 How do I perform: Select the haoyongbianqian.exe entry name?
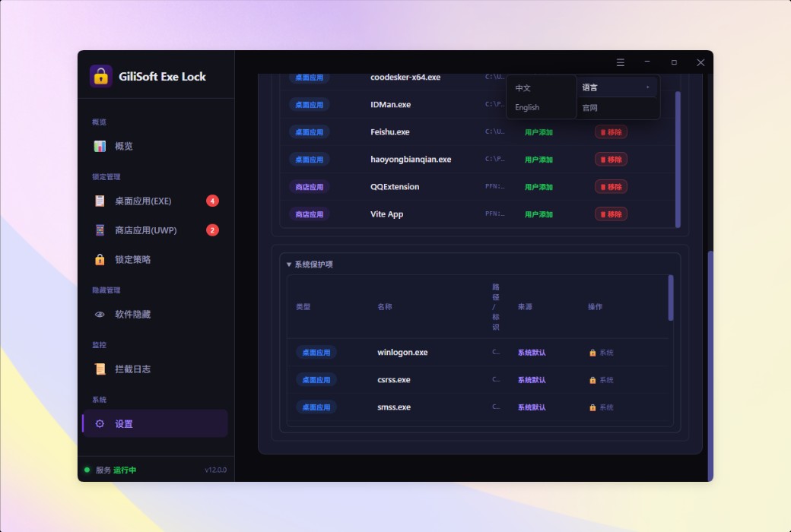pos(411,160)
